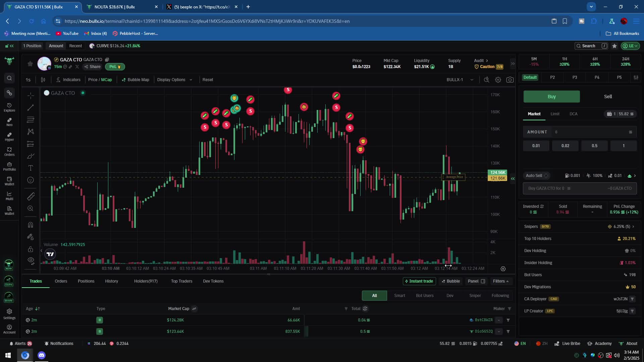Screen dimensions: 644x362
Task: Open the PnL badge
Action: [115, 67]
